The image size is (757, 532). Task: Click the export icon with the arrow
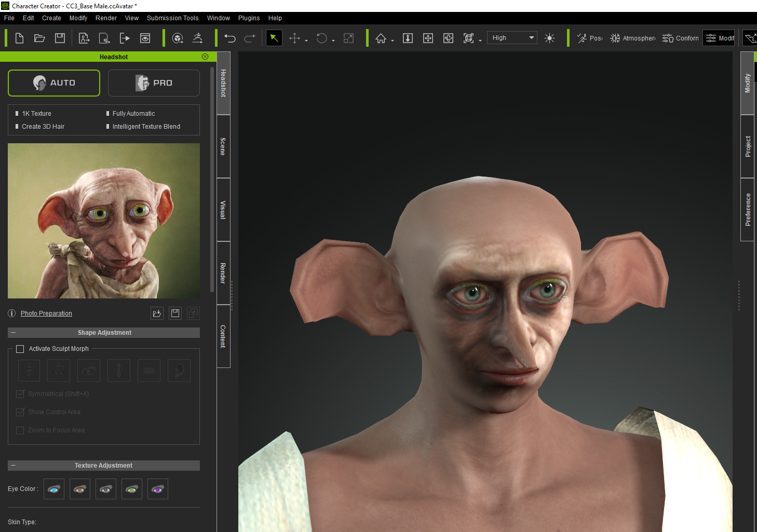pos(125,38)
